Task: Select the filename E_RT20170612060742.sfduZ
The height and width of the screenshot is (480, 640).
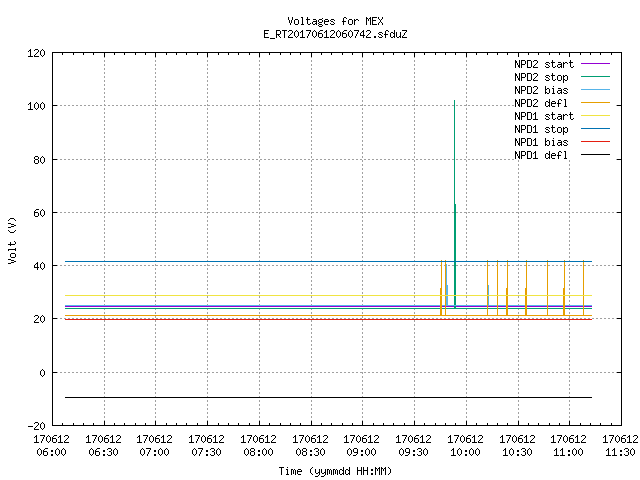Action: click(x=335, y=34)
